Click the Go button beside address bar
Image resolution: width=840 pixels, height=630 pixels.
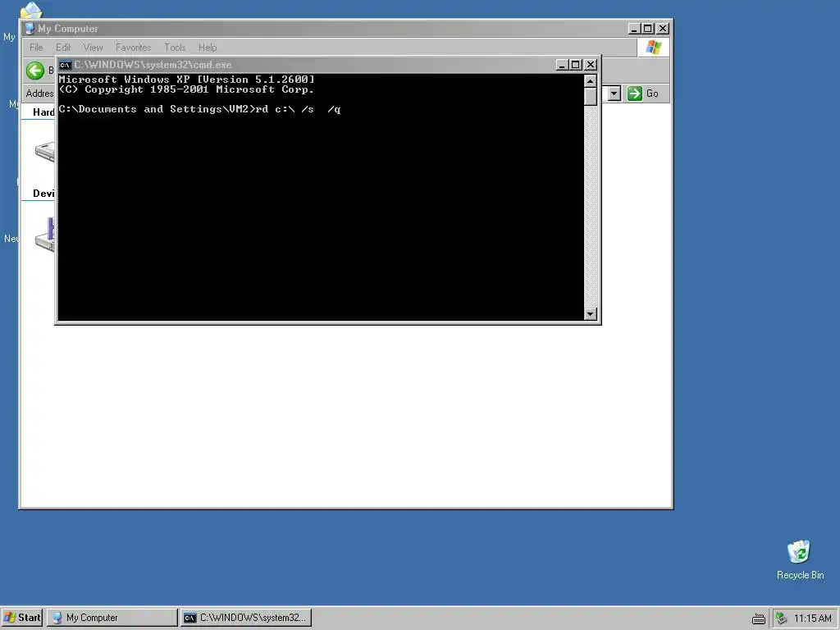click(x=643, y=94)
